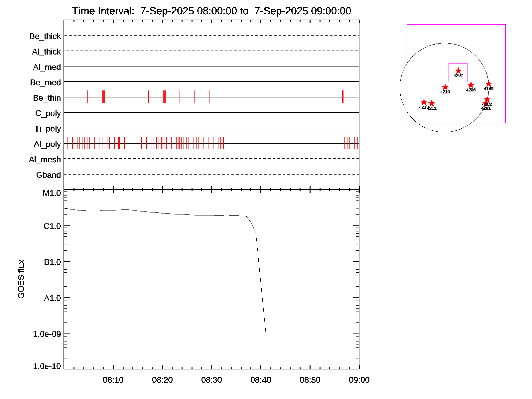The height and width of the screenshot is (399, 532).
Task: Click the C_poly filter label
Action: pyautogui.click(x=48, y=114)
